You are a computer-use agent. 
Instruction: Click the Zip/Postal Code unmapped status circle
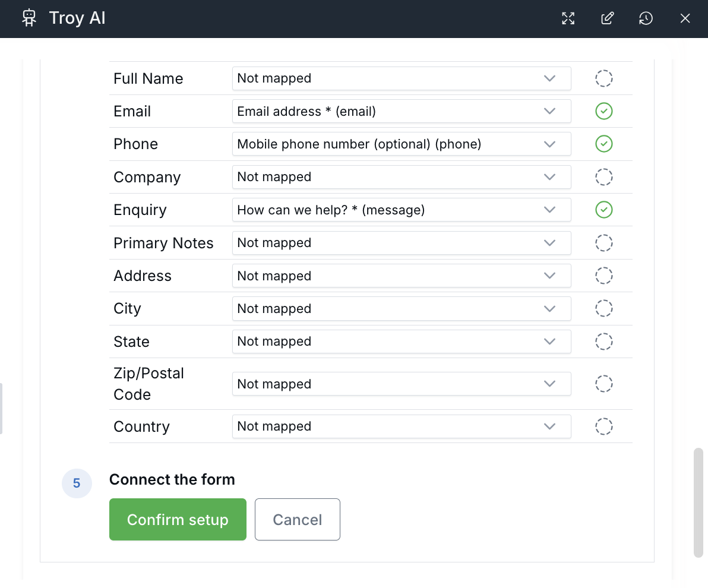603,384
